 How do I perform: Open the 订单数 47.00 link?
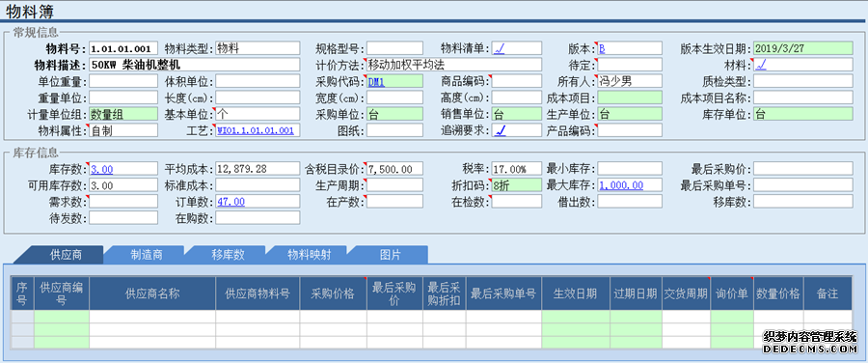(231, 202)
